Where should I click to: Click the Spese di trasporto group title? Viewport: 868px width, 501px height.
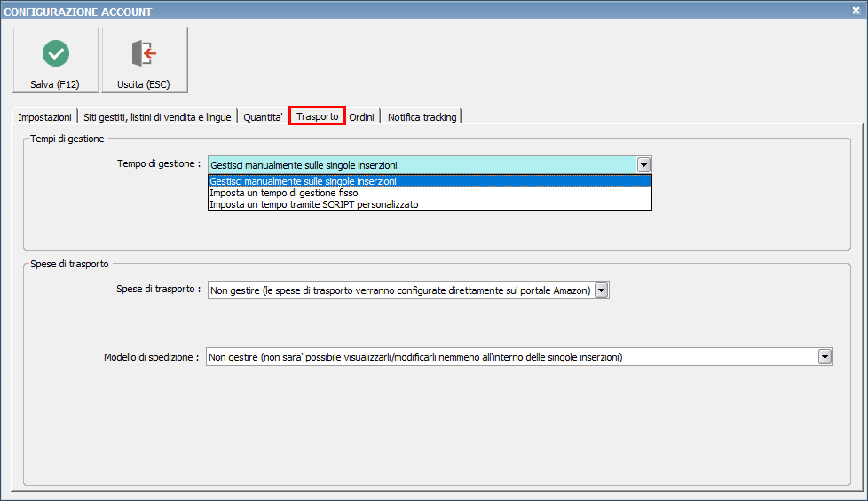pos(69,264)
